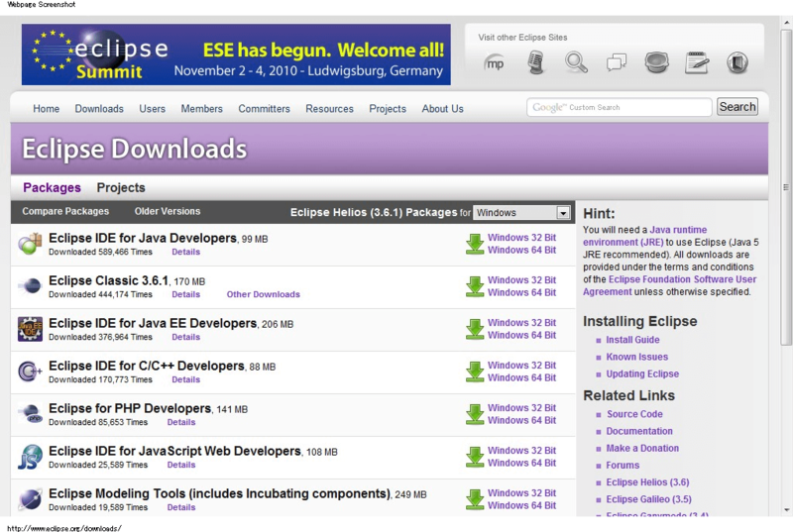
Task: Switch to the Packages tab
Action: pos(53,188)
